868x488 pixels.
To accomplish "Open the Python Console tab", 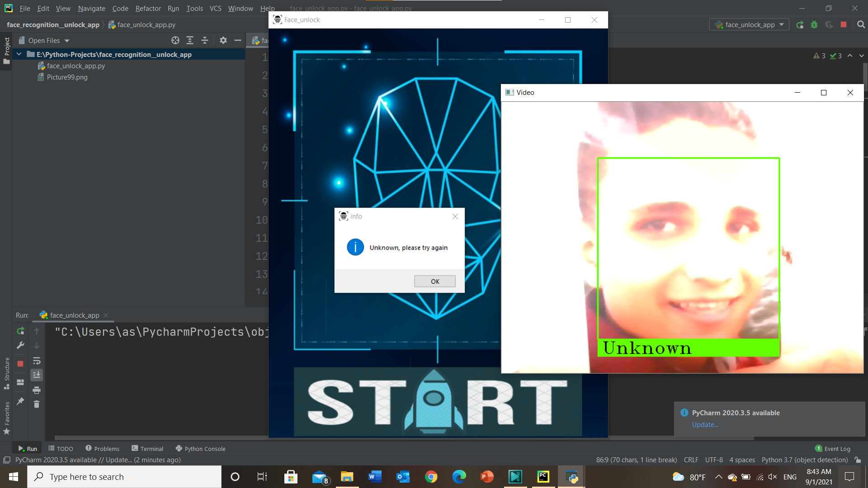I will tap(200, 449).
